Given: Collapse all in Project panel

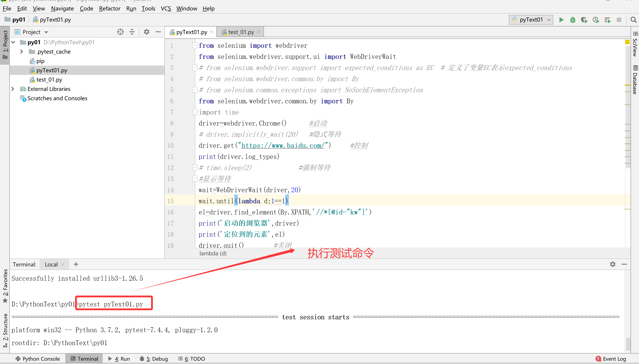Looking at the screenshot, I should (x=132, y=32).
